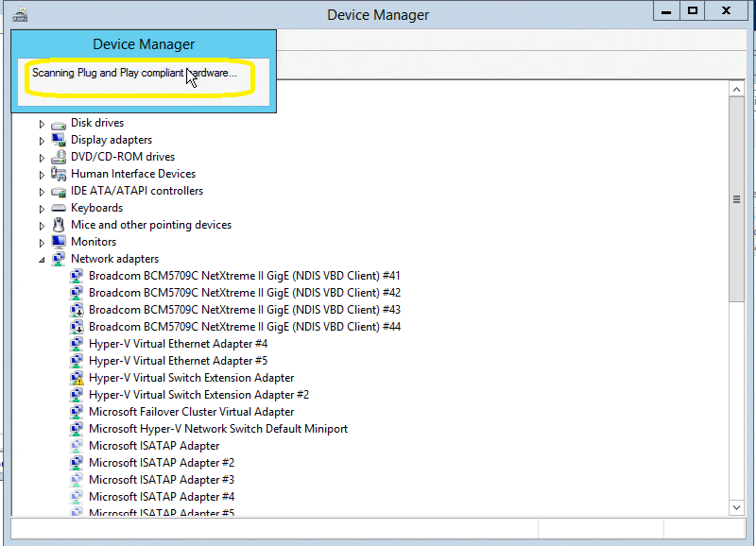
Task: Expand the Disk drives node
Action: 42,124
